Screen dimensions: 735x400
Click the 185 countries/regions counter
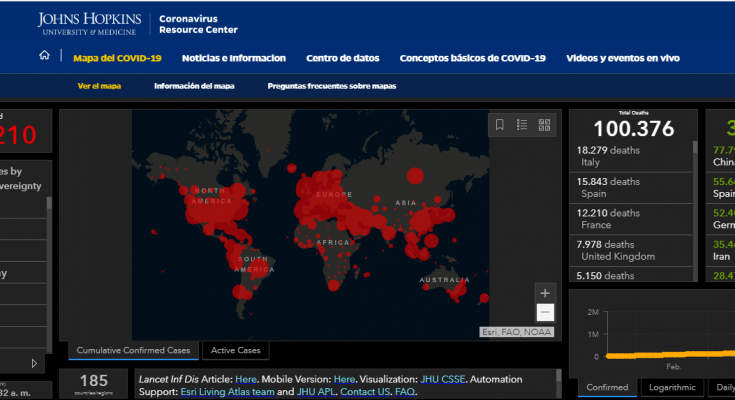click(x=93, y=383)
